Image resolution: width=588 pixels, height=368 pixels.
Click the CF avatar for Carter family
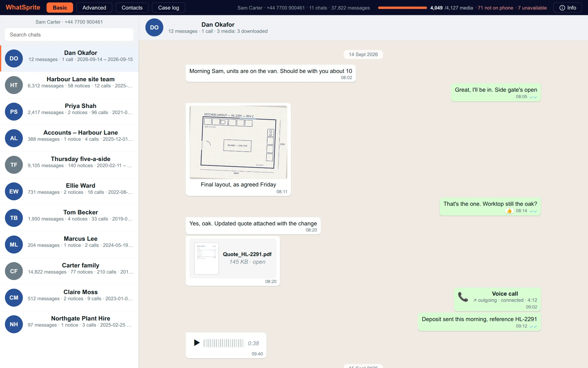click(14, 271)
